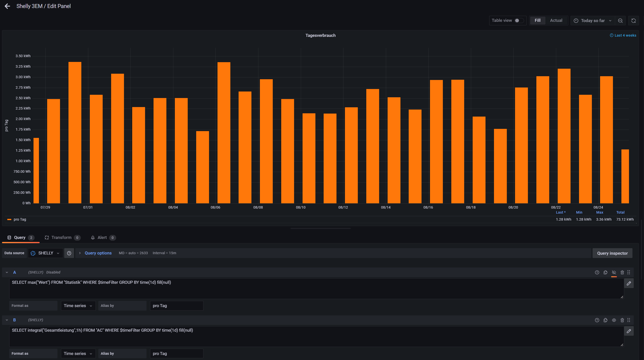Grab the drag handle of query A
Image resolution: width=644 pixels, height=360 pixels.
pos(629,273)
